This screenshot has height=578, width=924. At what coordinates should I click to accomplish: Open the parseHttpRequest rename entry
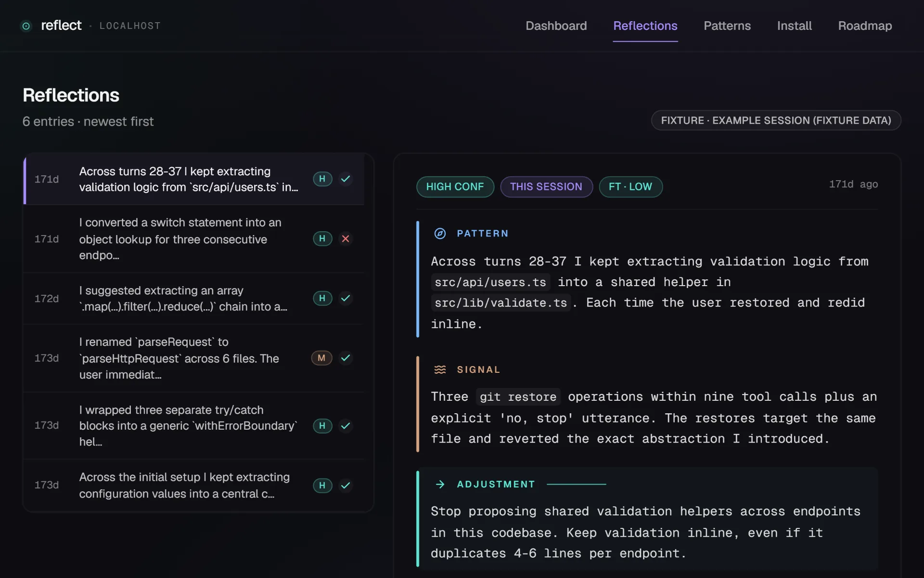click(x=194, y=358)
